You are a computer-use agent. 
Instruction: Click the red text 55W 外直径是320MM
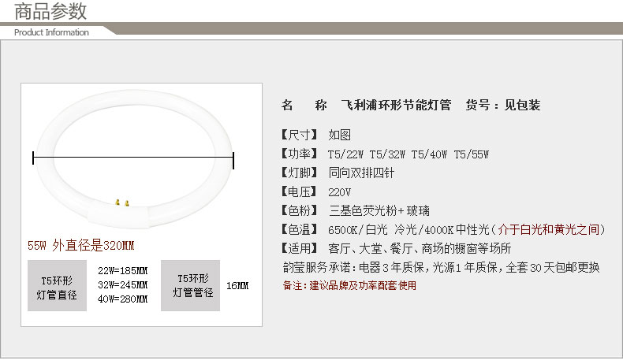[81, 246]
